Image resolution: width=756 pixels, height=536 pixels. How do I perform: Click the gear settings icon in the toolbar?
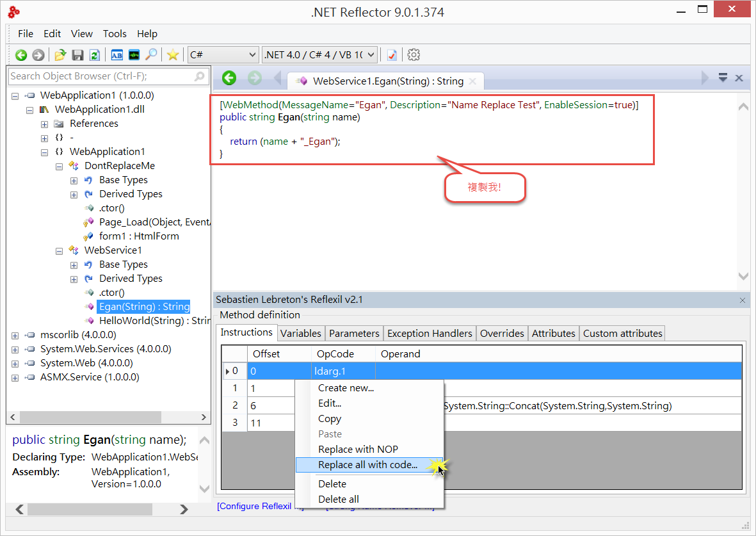pos(413,54)
